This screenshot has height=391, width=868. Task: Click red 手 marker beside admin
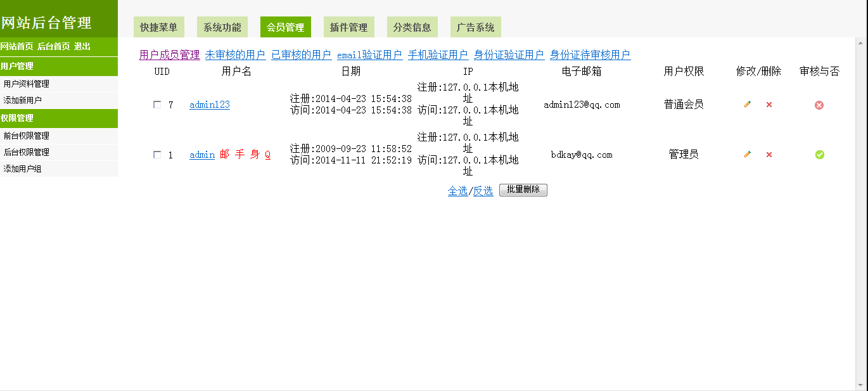coord(240,155)
